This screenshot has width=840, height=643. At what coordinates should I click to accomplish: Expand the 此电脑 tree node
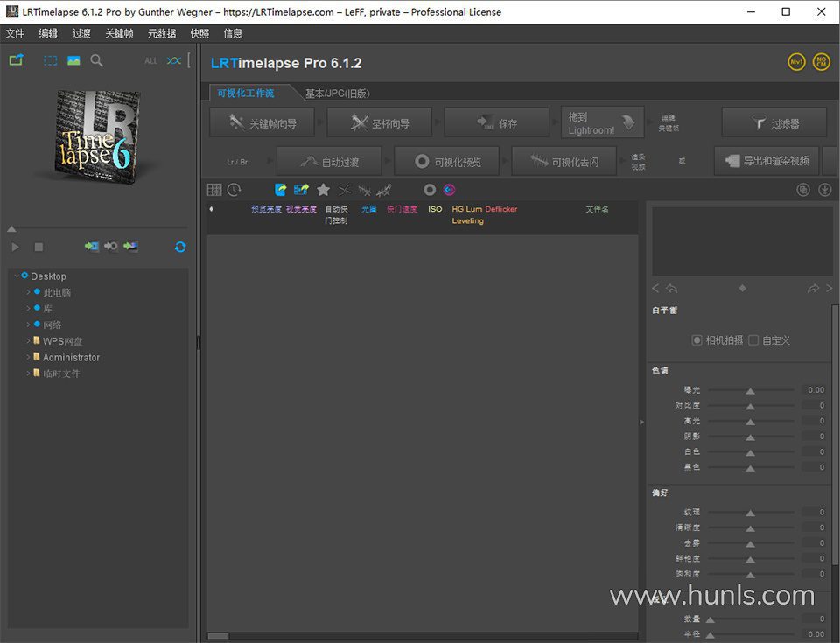click(28, 292)
